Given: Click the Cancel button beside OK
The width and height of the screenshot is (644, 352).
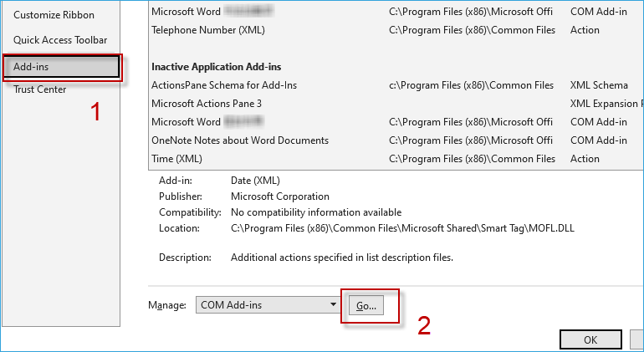Looking at the screenshot, I should click(637, 339).
